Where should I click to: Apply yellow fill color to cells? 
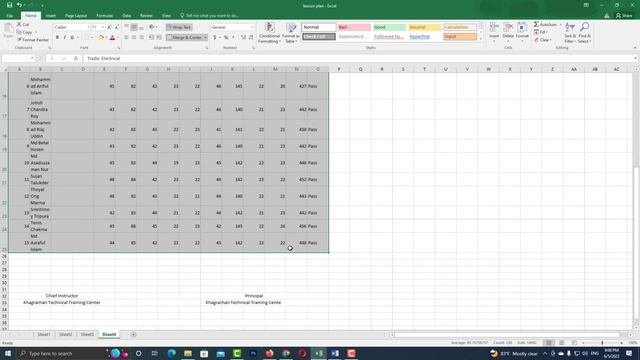pyautogui.click(x=101, y=37)
